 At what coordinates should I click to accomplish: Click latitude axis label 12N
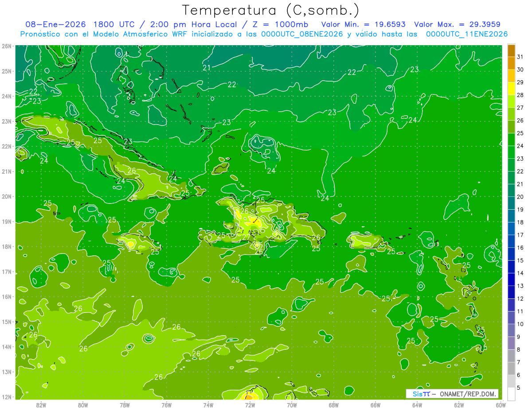point(6,397)
